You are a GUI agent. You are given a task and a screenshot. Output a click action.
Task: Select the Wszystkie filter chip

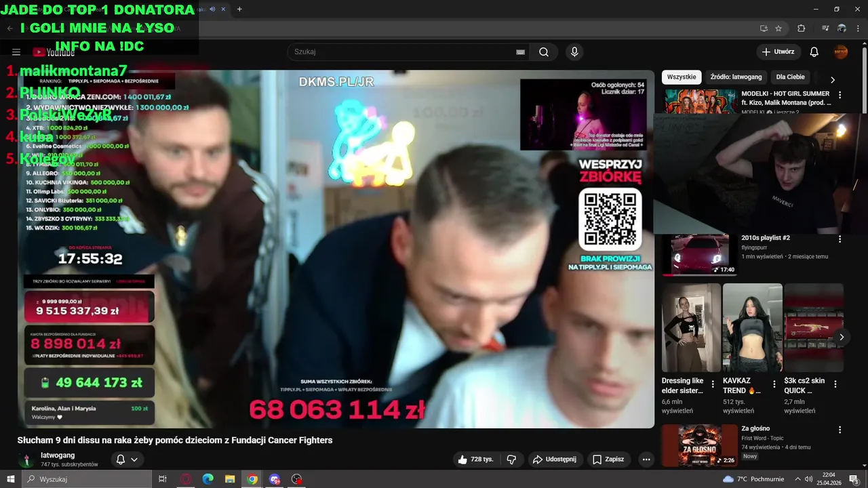pos(682,77)
